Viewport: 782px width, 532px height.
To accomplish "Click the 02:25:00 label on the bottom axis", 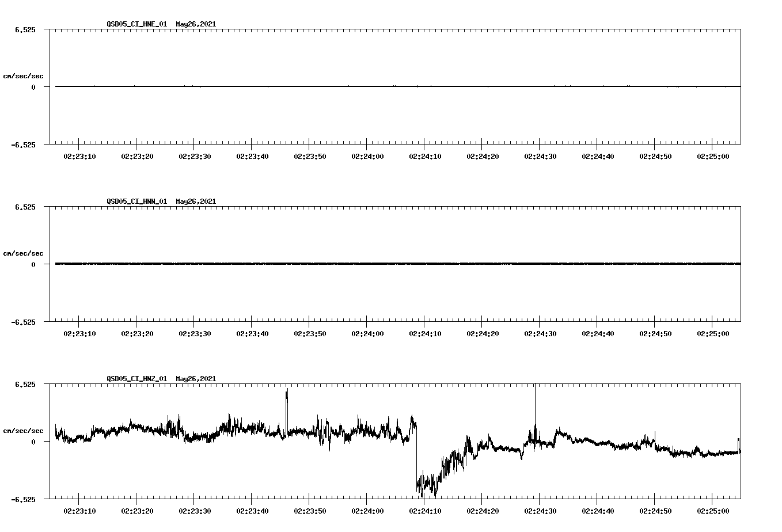I will (x=714, y=510).
